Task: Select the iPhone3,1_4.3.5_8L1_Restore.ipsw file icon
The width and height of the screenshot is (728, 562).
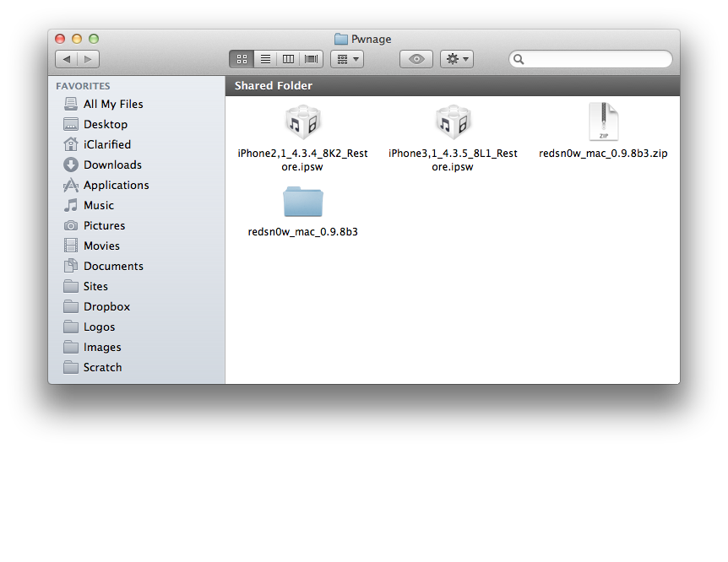Action: pyautogui.click(x=453, y=123)
